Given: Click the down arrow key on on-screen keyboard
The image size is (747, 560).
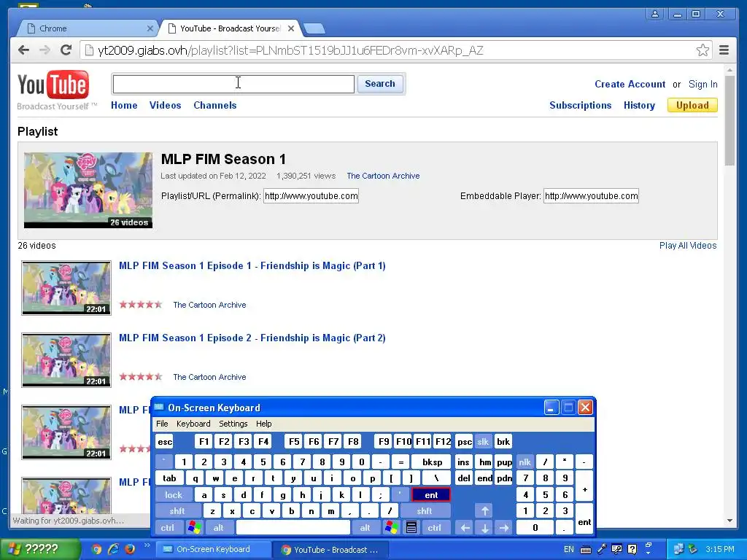Looking at the screenshot, I should pos(485,528).
